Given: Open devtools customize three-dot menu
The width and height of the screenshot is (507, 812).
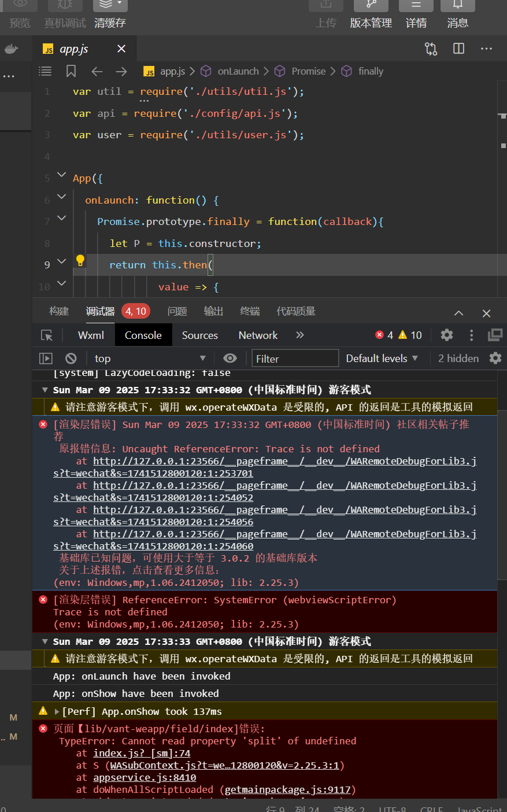Looking at the screenshot, I should coord(471,335).
